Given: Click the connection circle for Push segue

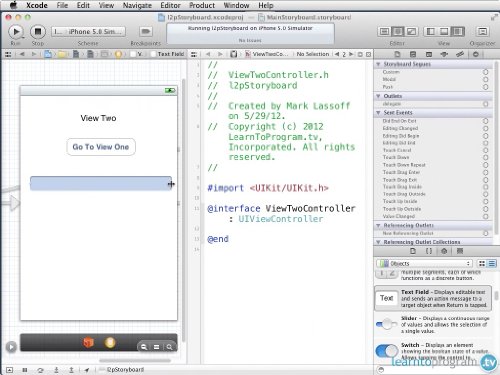Looking at the screenshot, I should [485, 87].
